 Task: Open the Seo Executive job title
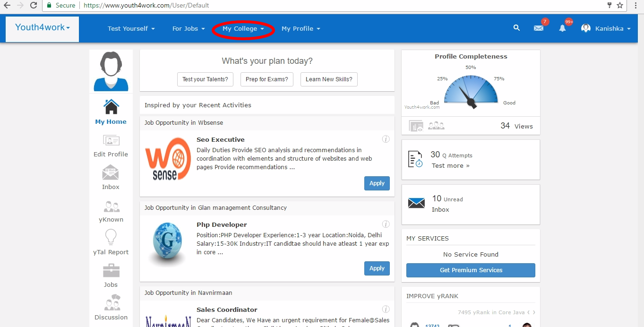(221, 139)
